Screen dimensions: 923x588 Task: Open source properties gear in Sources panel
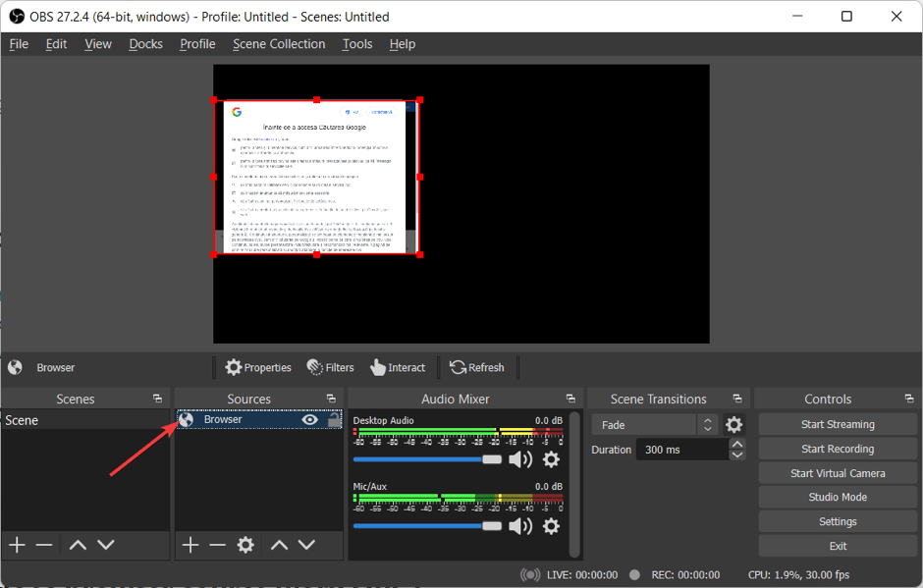pos(245,545)
